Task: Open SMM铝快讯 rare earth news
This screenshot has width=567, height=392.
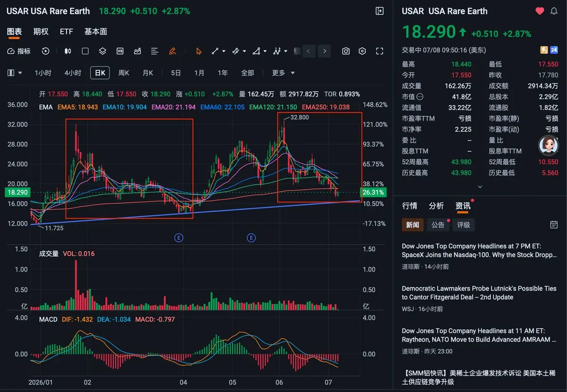Action: pyautogui.click(x=479, y=377)
